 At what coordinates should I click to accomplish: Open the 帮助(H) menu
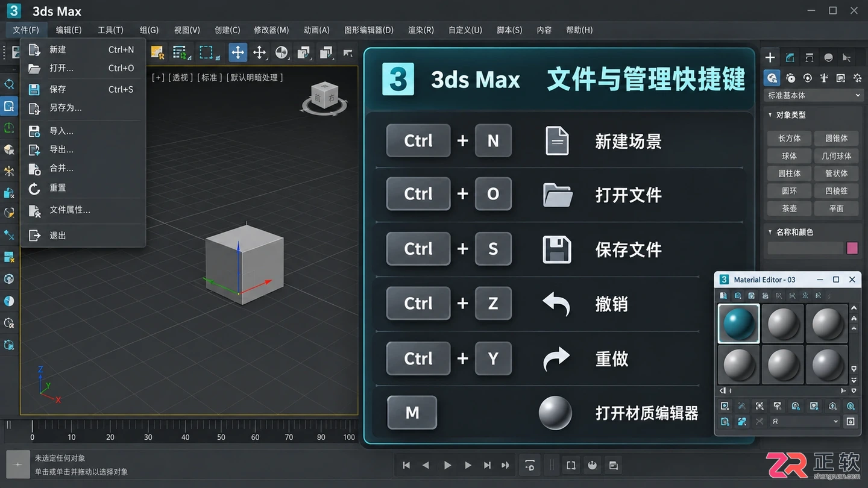pyautogui.click(x=579, y=30)
